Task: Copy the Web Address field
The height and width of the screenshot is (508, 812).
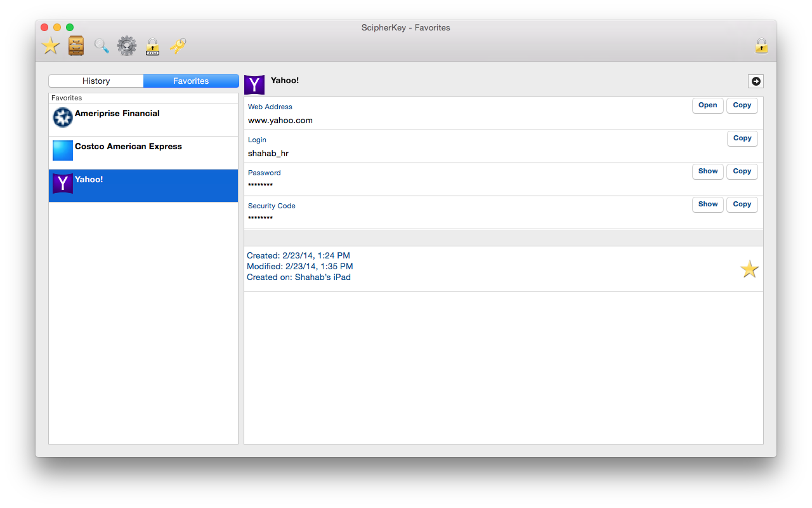Action: 742,105
